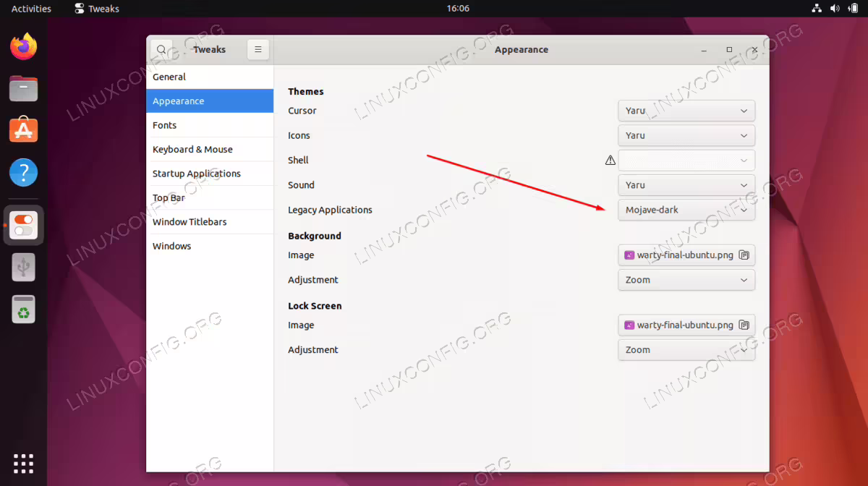Click Background warty-final-ubuntu.png file button
Viewport: 868px width, 486px height.
686,255
